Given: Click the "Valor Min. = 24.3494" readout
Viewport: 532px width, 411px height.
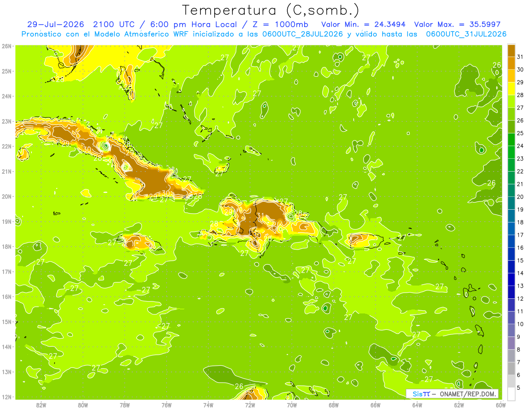Looking at the screenshot, I should (363, 24).
